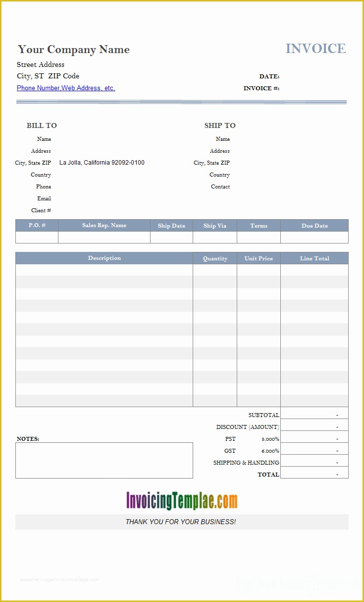364x602 pixels.
Task: Click the INVOICE title text
Action: point(316,49)
